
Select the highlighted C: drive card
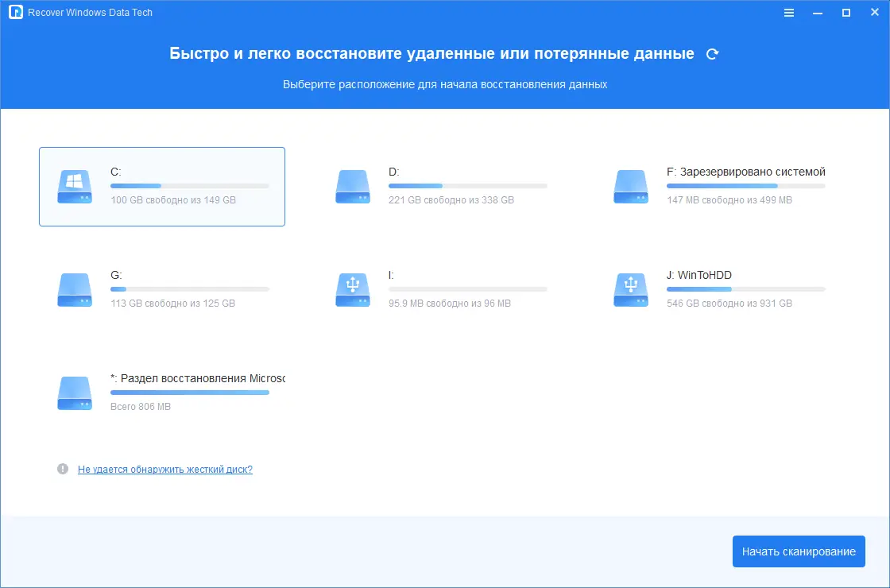coord(161,187)
